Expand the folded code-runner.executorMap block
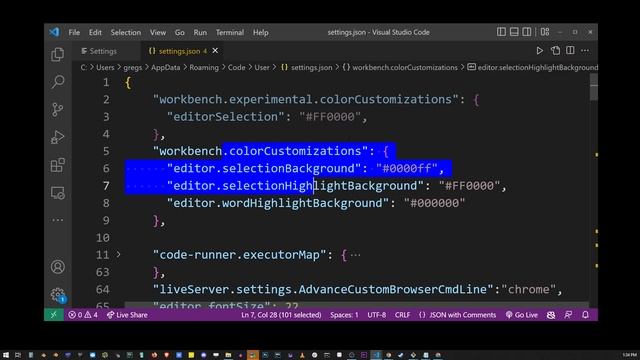The height and width of the screenshot is (360, 640). point(118,254)
